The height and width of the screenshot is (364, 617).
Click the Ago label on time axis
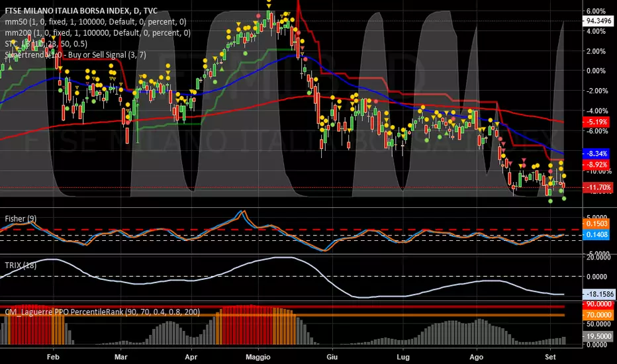point(477,357)
